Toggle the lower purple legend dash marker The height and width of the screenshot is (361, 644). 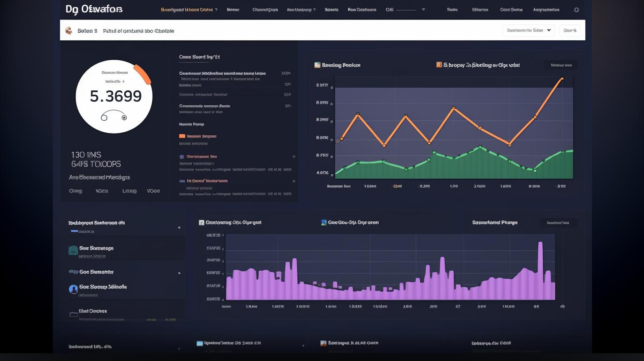coord(182,181)
